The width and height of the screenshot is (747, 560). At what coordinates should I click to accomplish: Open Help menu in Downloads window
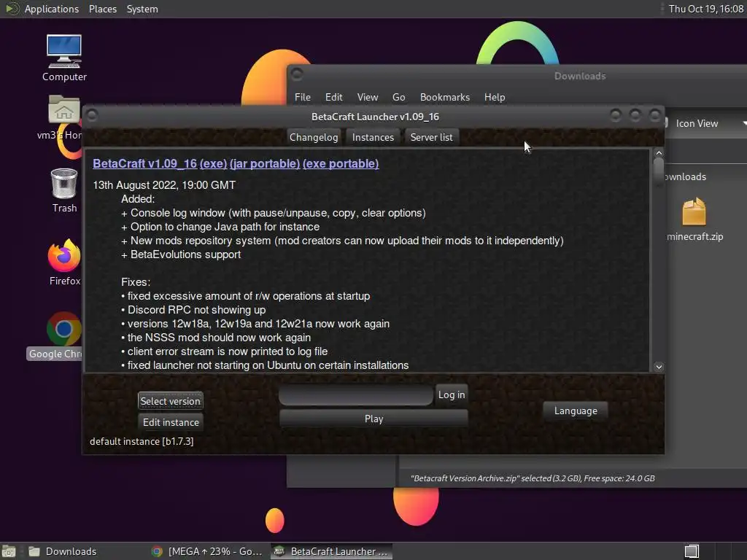(495, 97)
